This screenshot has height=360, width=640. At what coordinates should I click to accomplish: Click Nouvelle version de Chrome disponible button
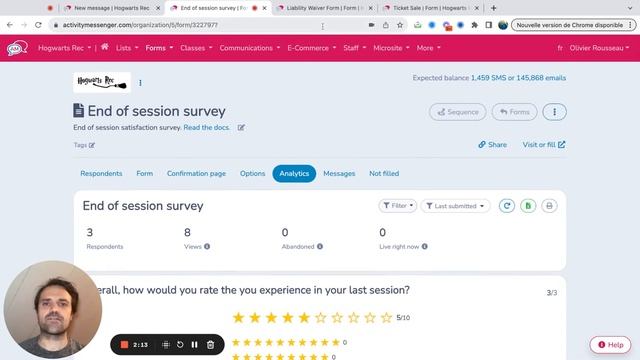573,25
